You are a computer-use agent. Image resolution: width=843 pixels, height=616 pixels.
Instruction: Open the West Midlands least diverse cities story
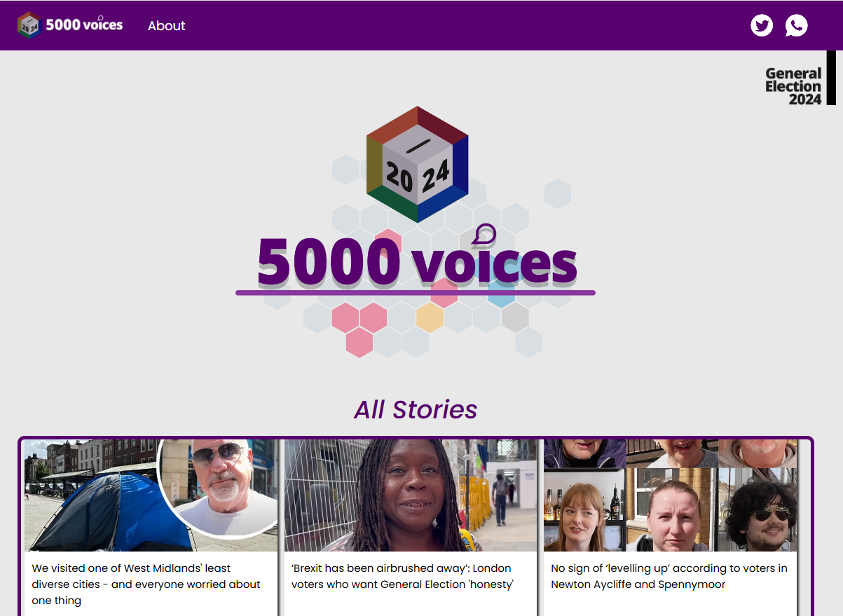click(x=146, y=584)
